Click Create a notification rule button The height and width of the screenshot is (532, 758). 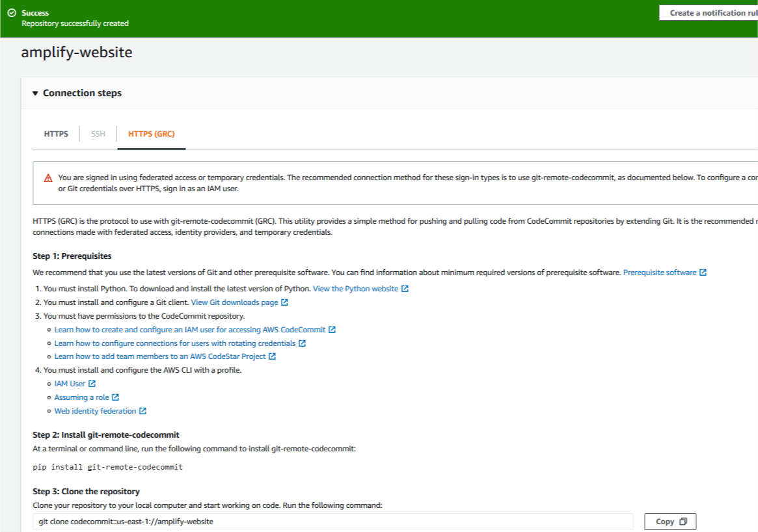click(709, 13)
